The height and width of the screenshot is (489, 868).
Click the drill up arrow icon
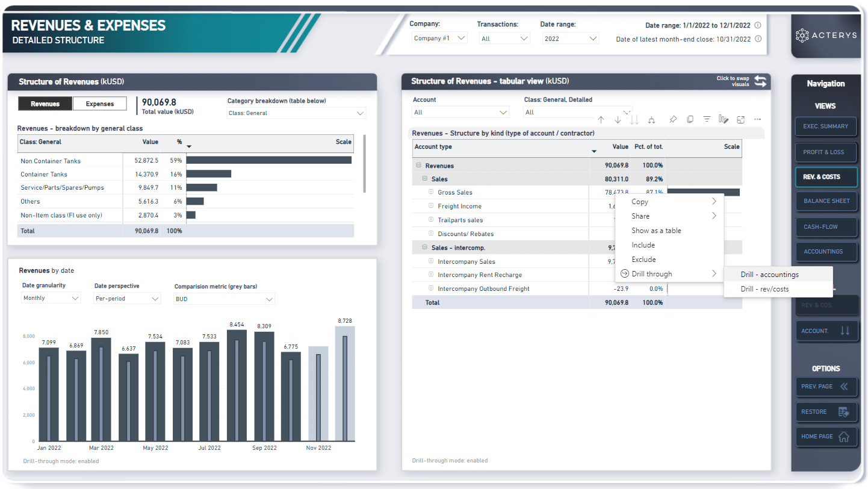(x=601, y=120)
